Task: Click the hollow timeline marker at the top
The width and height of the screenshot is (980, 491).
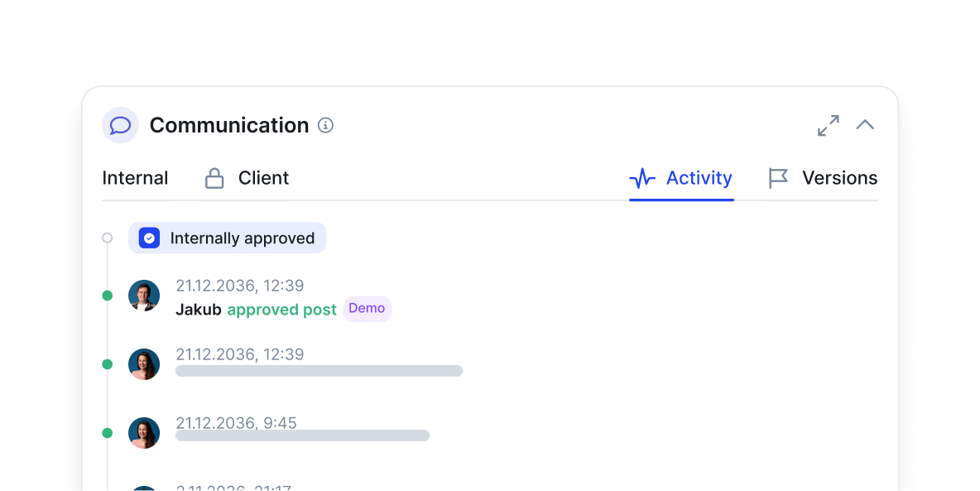Action: point(108,238)
